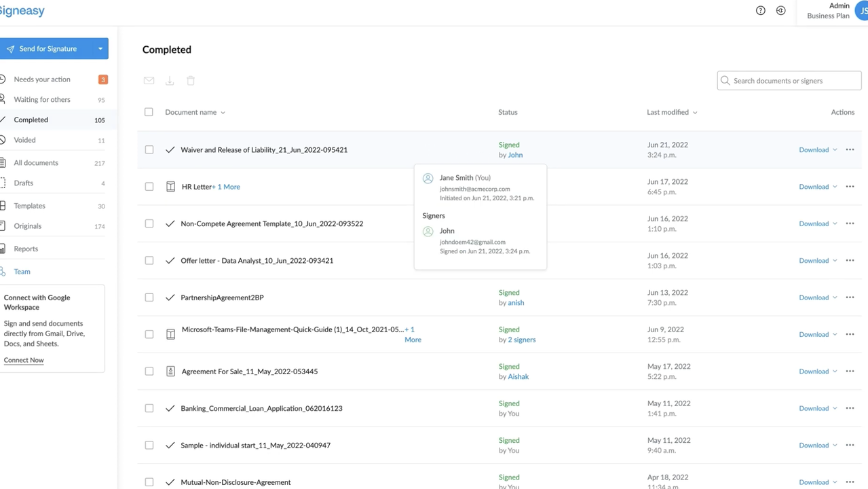
Task: Open the Waiting for others folder
Action: [x=42, y=100]
